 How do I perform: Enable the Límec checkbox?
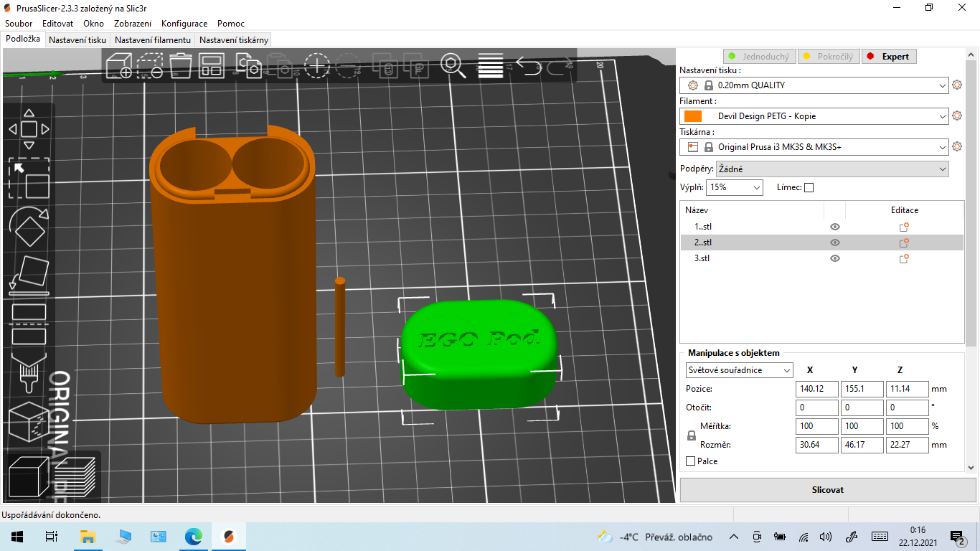click(x=809, y=188)
